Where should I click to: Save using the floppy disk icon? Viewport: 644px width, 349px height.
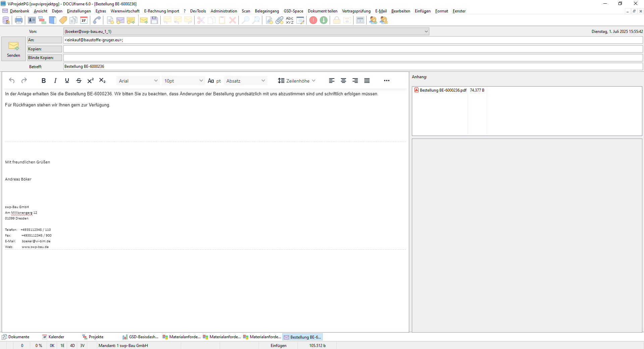click(154, 20)
